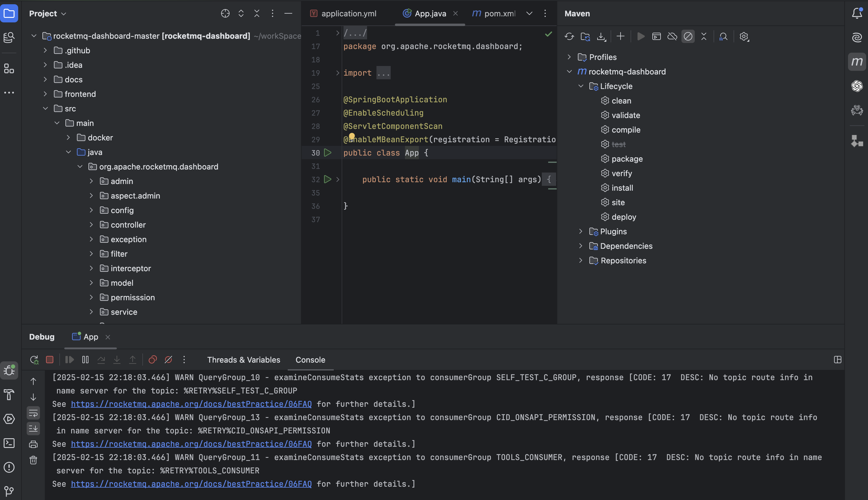Image resolution: width=868 pixels, height=500 pixels.
Task: Expand the docker folder
Action: coord(68,138)
